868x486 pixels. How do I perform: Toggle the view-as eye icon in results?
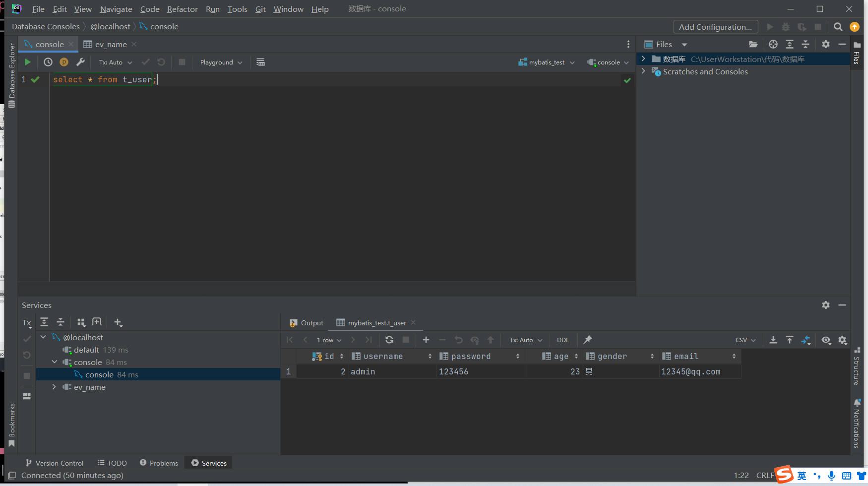click(x=826, y=340)
